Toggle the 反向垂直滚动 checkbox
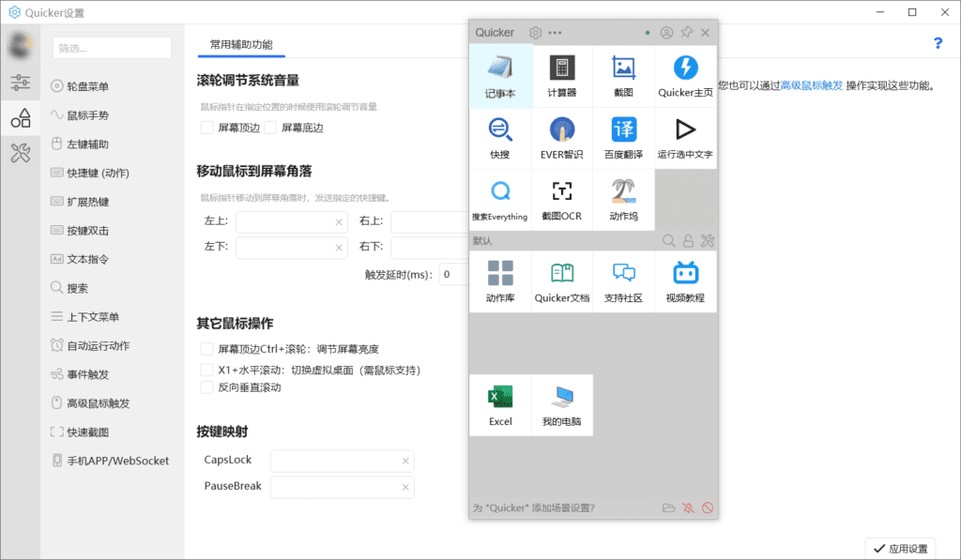This screenshot has width=961, height=560. point(207,387)
